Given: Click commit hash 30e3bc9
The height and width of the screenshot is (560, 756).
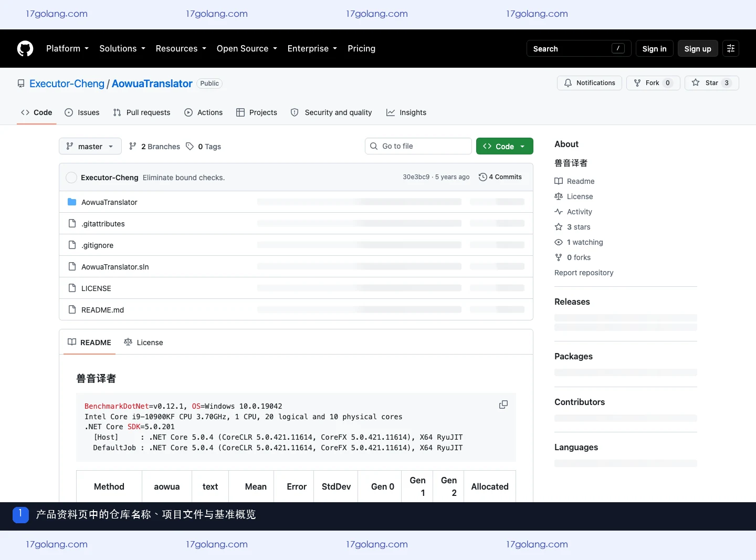Looking at the screenshot, I should click(416, 177).
